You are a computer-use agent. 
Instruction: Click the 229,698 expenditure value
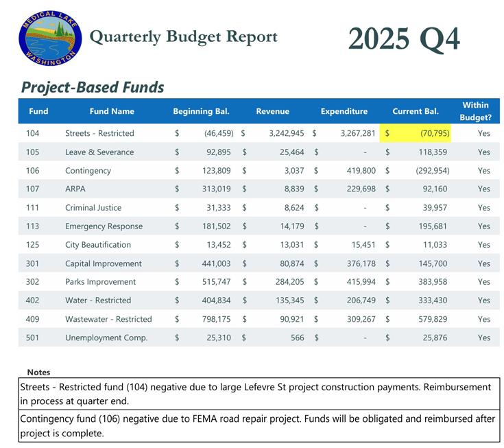coord(361,189)
